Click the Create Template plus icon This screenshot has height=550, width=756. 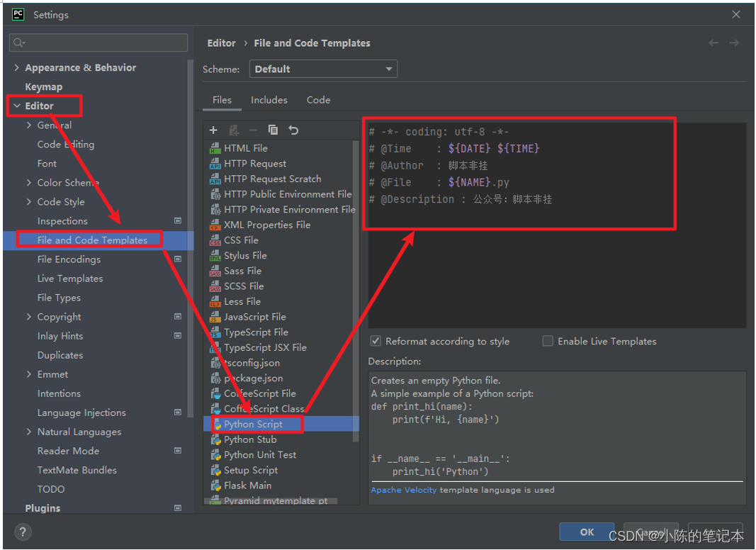213,130
